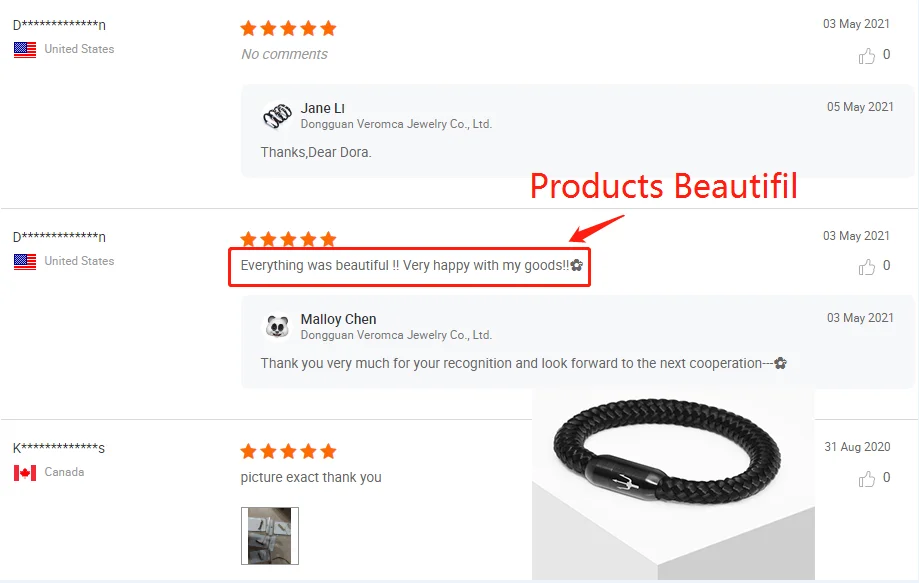The image size is (919, 583).
Task: Open the Malloy Chen seller name
Action: coord(338,319)
